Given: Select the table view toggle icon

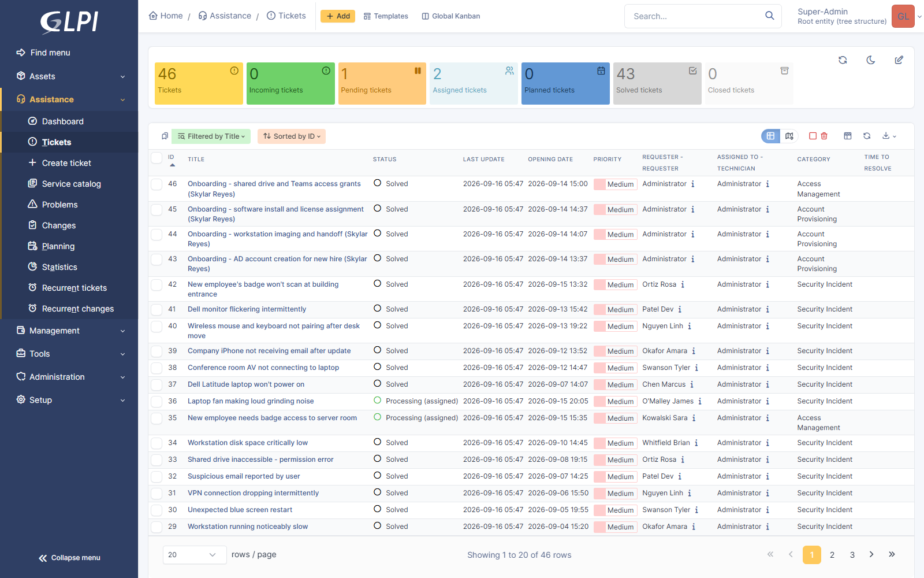Looking at the screenshot, I should (770, 136).
